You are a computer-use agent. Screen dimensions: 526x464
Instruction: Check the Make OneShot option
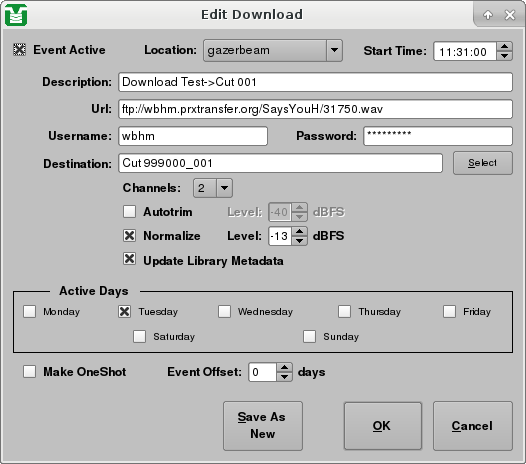(30, 371)
